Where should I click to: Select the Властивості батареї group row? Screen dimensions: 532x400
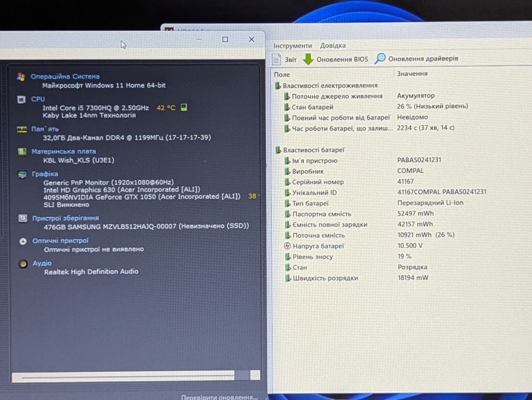point(310,150)
